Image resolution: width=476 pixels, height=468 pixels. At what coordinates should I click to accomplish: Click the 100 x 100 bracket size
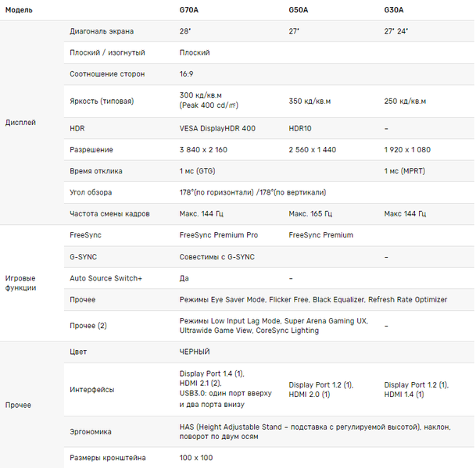[195, 458]
